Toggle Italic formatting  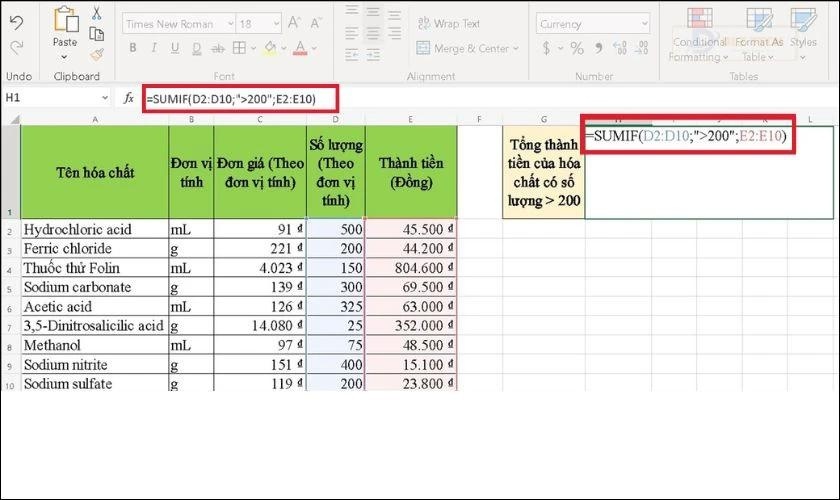(152, 49)
